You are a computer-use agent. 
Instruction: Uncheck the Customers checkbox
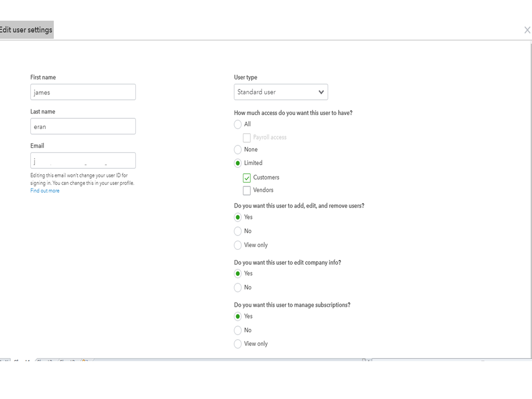tap(247, 177)
